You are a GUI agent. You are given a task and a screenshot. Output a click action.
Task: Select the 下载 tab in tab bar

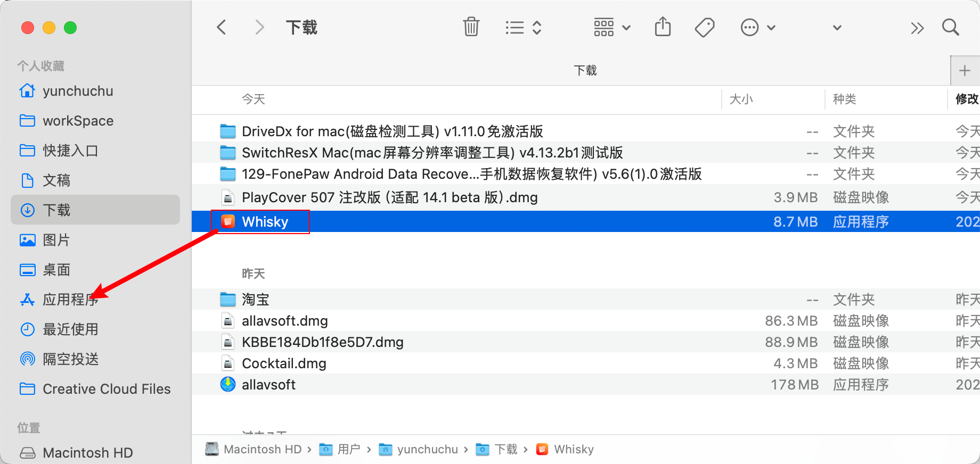coord(585,70)
